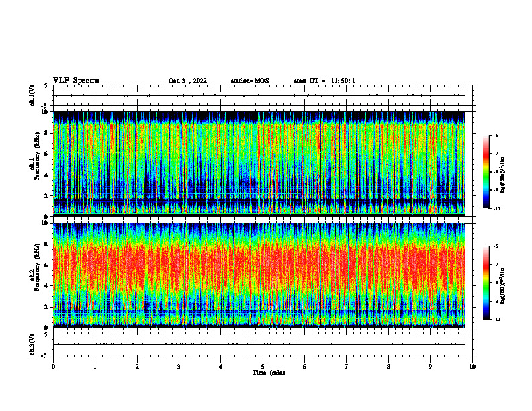Click the ch.1 voltage waveform trace

(x=259, y=95)
